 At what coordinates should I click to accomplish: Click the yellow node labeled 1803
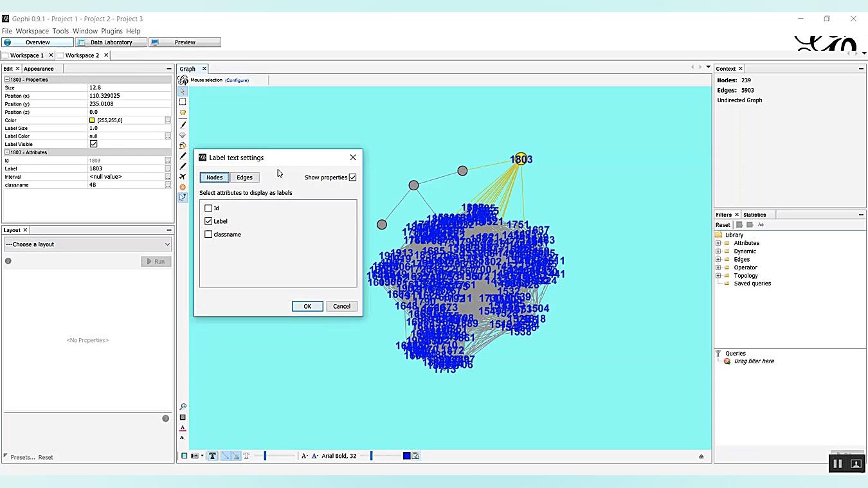click(520, 159)
